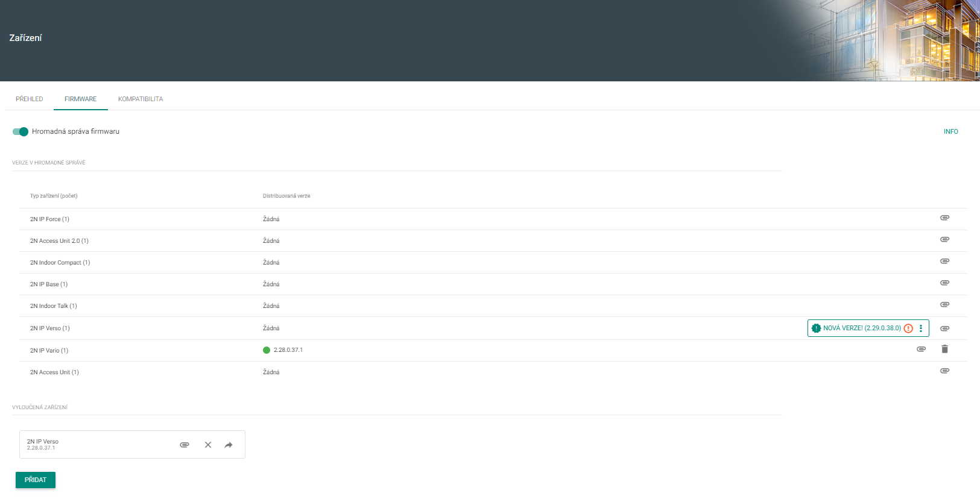This screenshot has height=502, width=980.
Task: Click 2N IP Force (1) device type
Action: pyautogui.click(x=49, y=219)
